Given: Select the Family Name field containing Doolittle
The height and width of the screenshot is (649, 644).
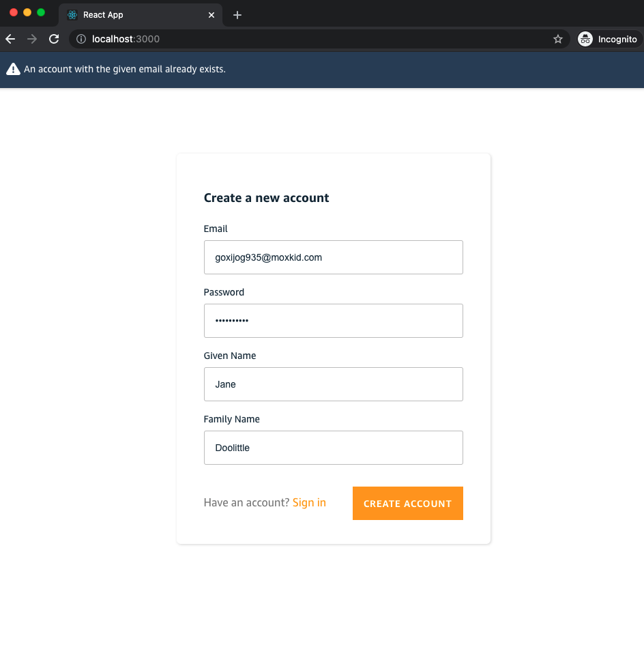Looking at the screenshot, I should click(x=333, y=448).
